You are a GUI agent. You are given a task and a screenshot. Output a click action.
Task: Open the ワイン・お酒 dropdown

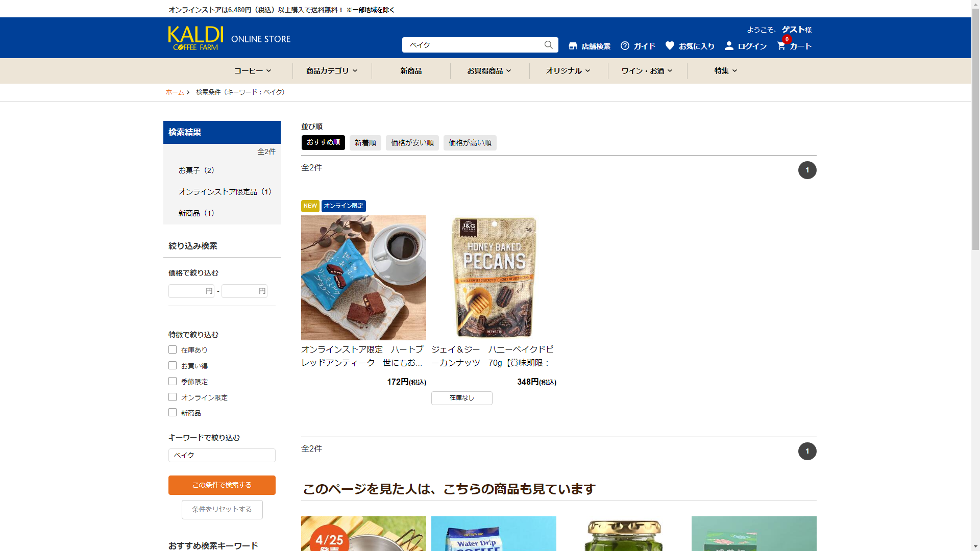coord(647,71)
